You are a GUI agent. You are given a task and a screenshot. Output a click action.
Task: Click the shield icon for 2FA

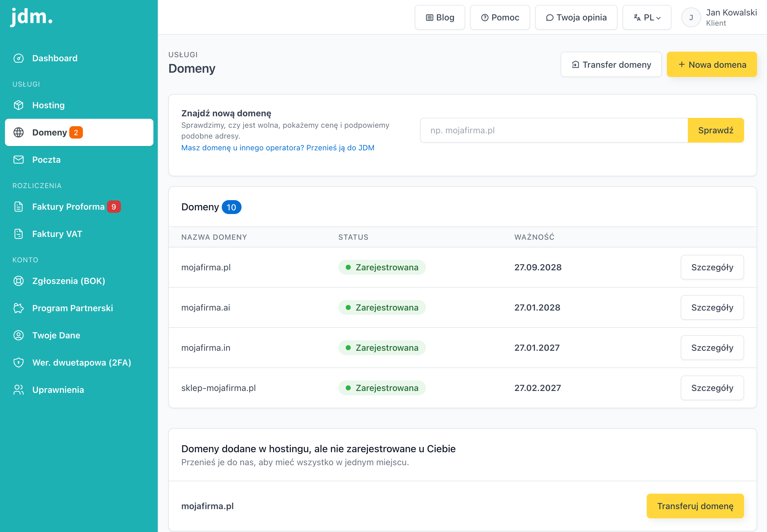point(19,362)
